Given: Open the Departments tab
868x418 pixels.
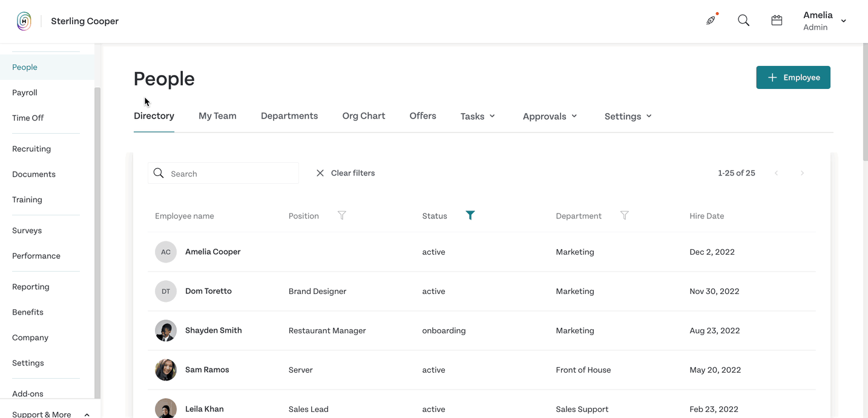Looking at the screenshot, I should pyautogui.click(x=289, y=116).
